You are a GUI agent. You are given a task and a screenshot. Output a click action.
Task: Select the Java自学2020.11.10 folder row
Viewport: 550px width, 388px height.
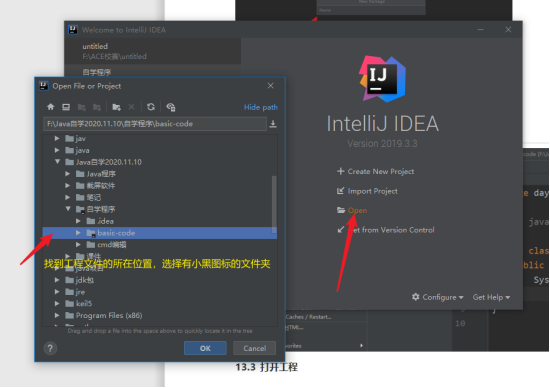point(160,162)
